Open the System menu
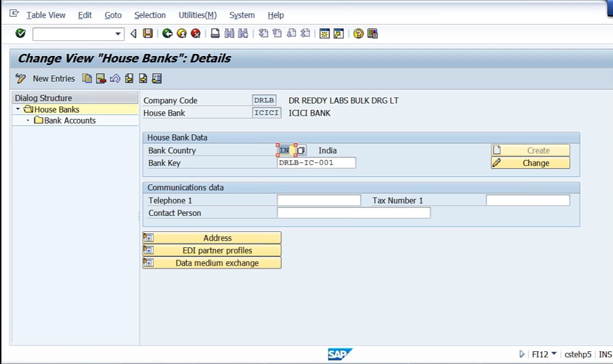 242,15
